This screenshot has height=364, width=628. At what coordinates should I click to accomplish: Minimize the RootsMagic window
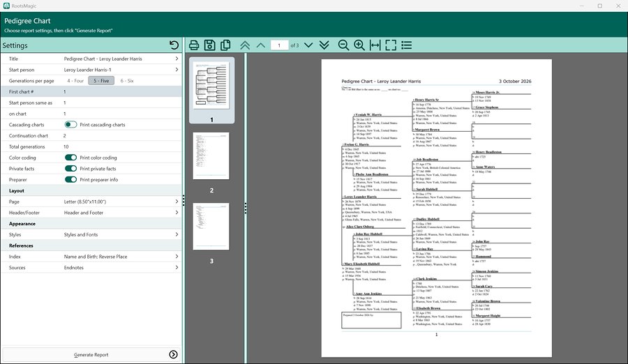coord(581,6)
